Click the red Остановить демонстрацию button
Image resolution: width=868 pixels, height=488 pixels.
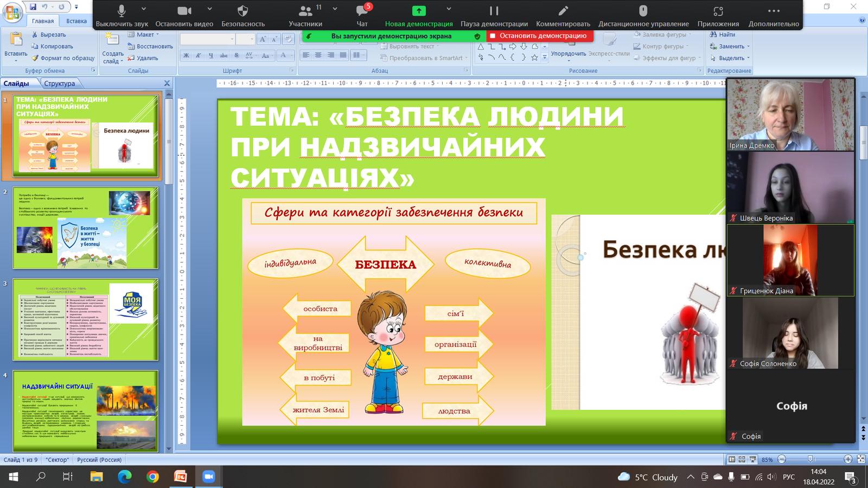pyautogui.click(x=540, y=36)
